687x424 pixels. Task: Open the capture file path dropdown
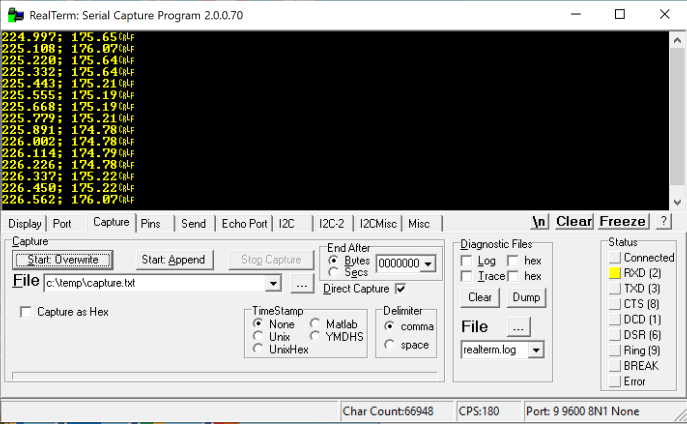[x=272, y=283]
